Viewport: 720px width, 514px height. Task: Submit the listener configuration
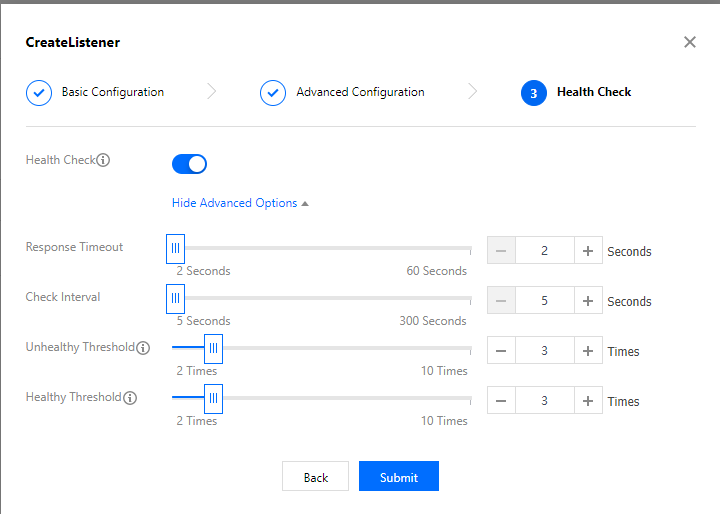click(x=398, y=477)
